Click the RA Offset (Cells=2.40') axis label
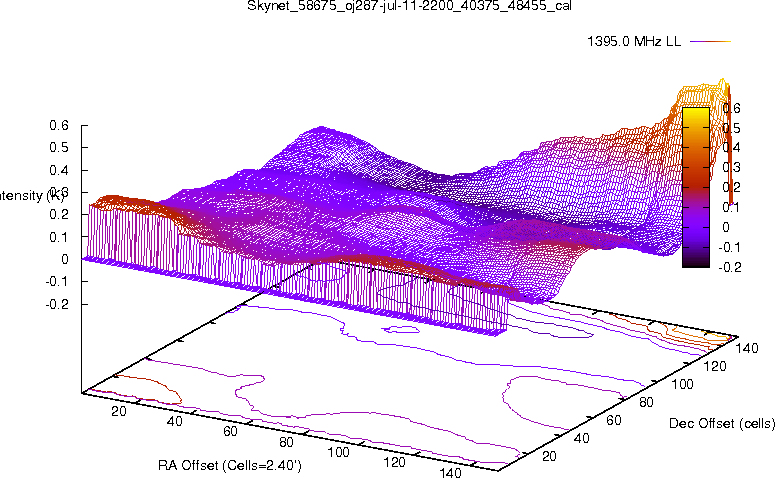The width and height of the screenshot is (775, 478). pos(230,465)
